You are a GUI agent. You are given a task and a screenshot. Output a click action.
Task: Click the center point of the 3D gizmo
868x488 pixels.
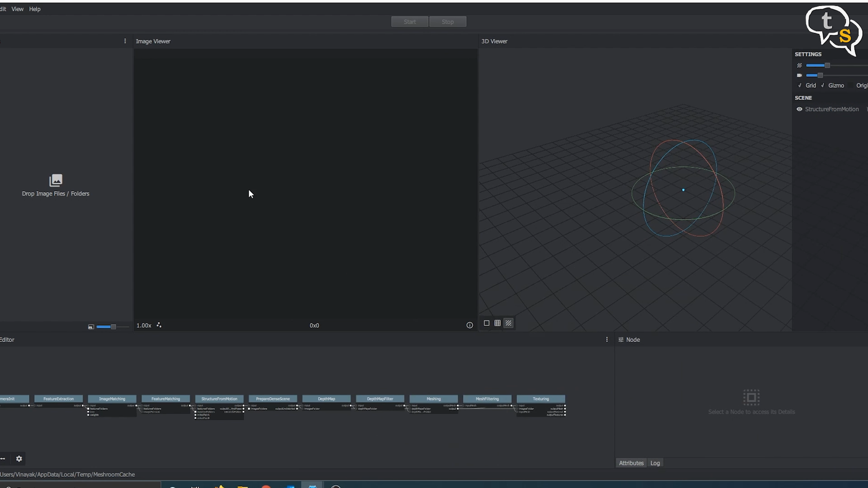pos(683,190)
